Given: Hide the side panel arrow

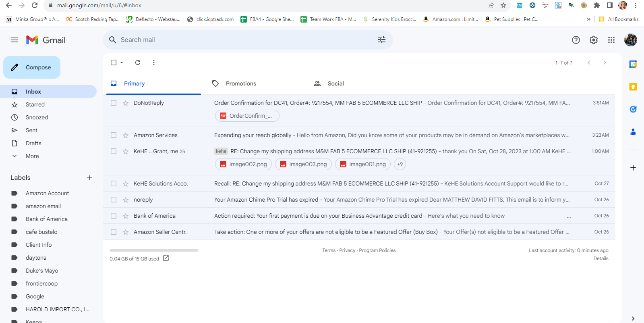Looking at the screenshot, I should coord(633,319).
